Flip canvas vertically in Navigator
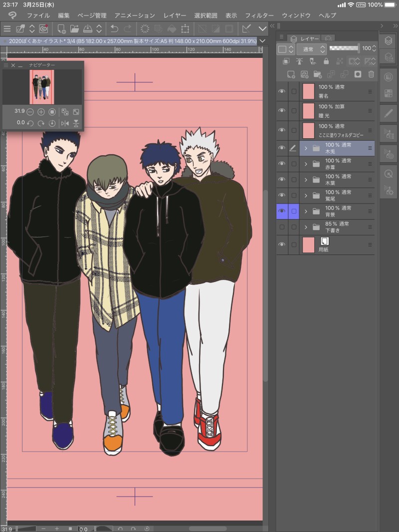The width and height of the screenshot is (399, 532). click(76, 123)
